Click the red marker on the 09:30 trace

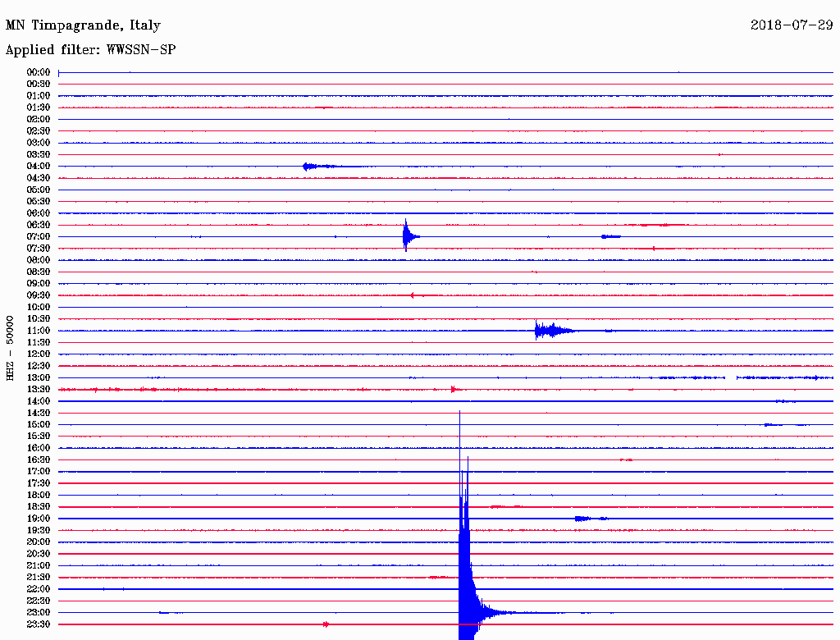(412, 295)
